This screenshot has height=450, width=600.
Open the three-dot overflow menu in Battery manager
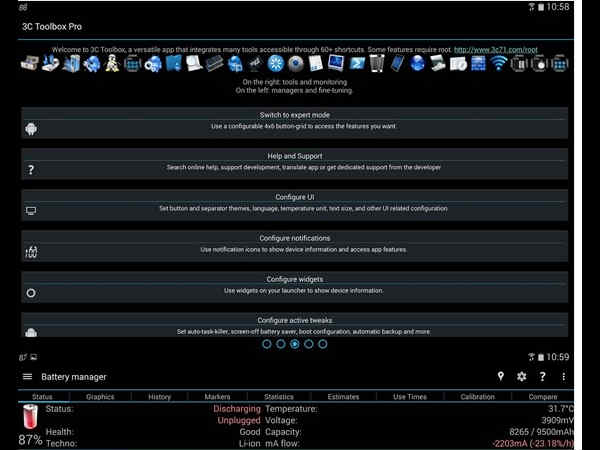pyautogui.click(x=564, y=377)
